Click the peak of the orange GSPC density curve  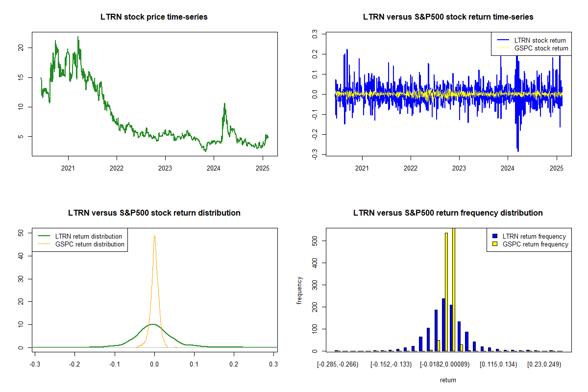pyautogui.click(x=154, y=236)
